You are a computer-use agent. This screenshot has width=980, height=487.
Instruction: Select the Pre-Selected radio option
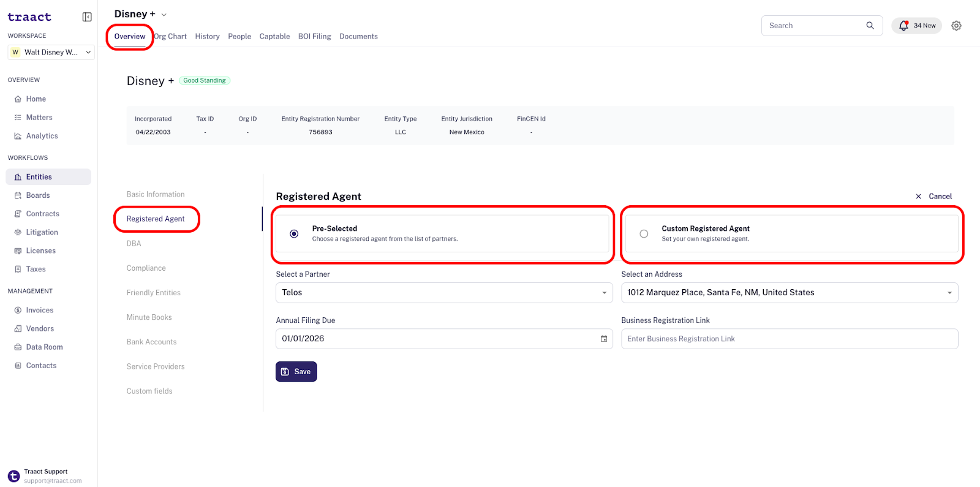[x=294, y=233]
